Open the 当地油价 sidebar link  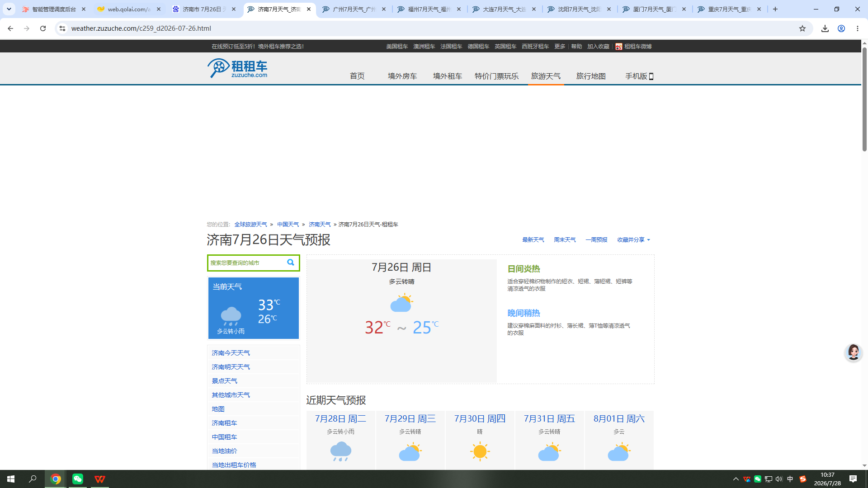[x=224, y=451]
